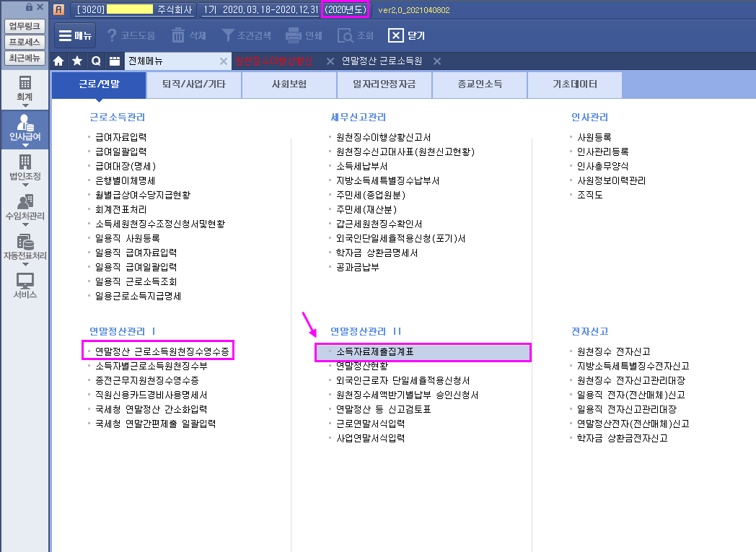Open 종전근무지원천징수영수증 menu item

(x=147, y=380)
